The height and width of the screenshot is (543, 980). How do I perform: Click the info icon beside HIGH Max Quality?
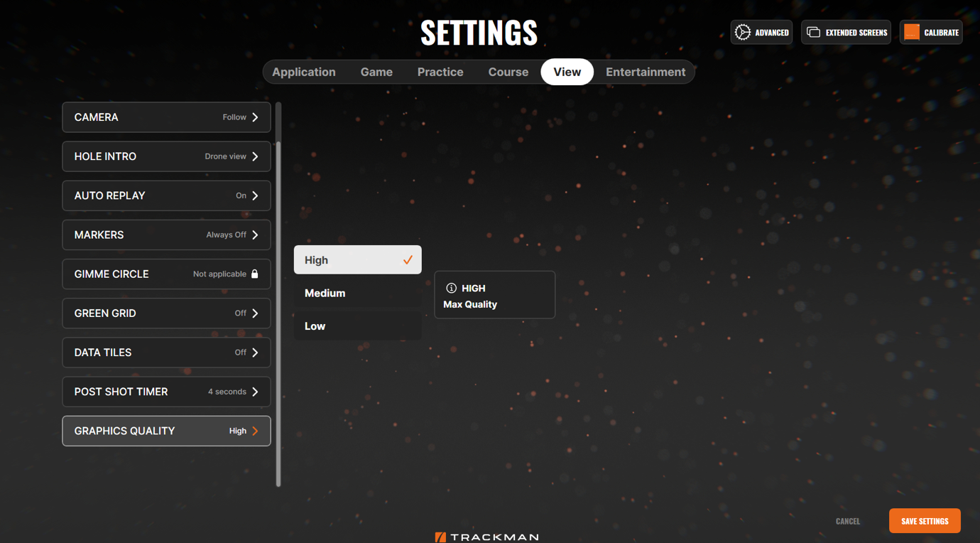452,288
